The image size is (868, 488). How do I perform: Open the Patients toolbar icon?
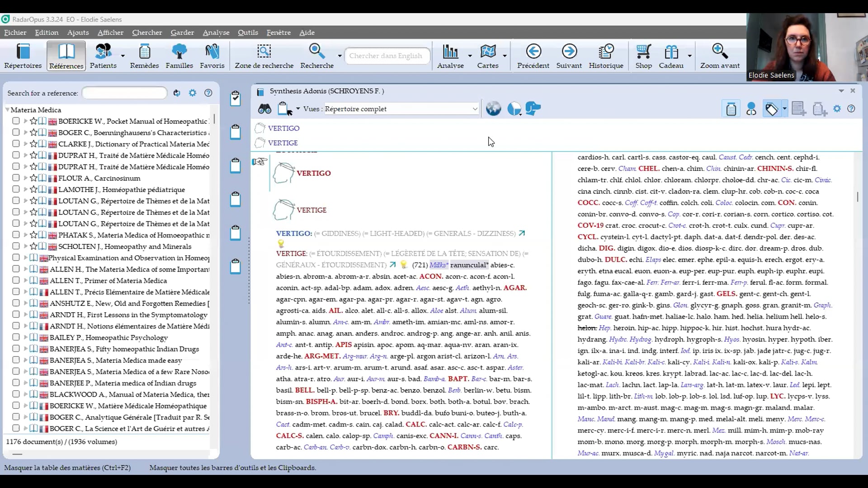[103, 56]
